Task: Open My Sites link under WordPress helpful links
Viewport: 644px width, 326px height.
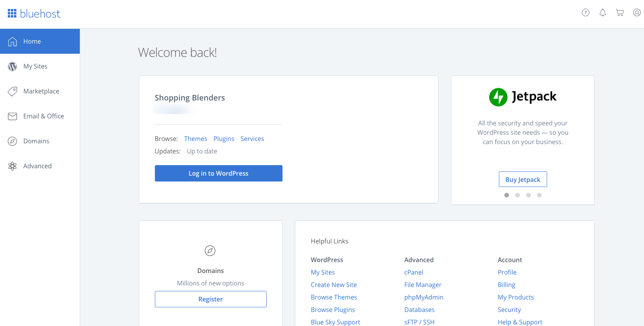Action: (x=323, y=272)
